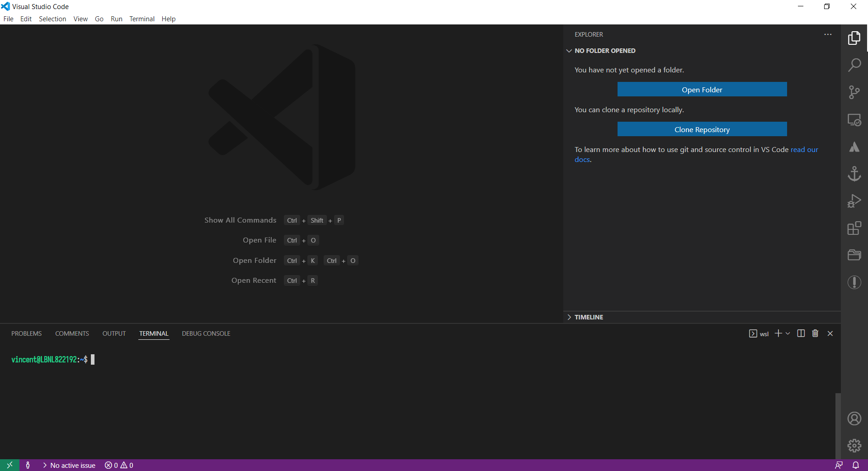Open Explorer views and more actions ellipsis
The image size is (868, 471).
click(828, 34)
